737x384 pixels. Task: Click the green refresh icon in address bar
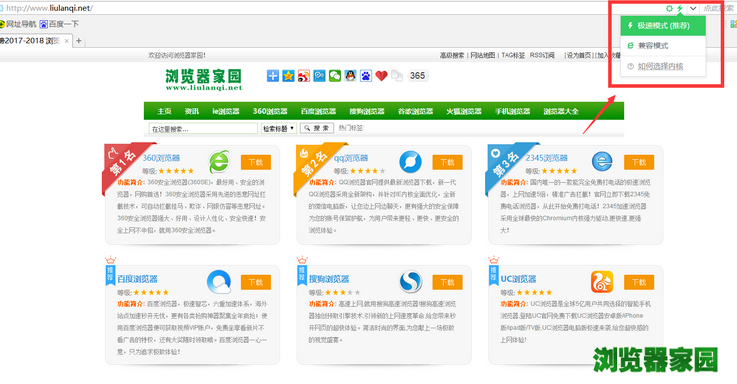(x=669, y=8)
